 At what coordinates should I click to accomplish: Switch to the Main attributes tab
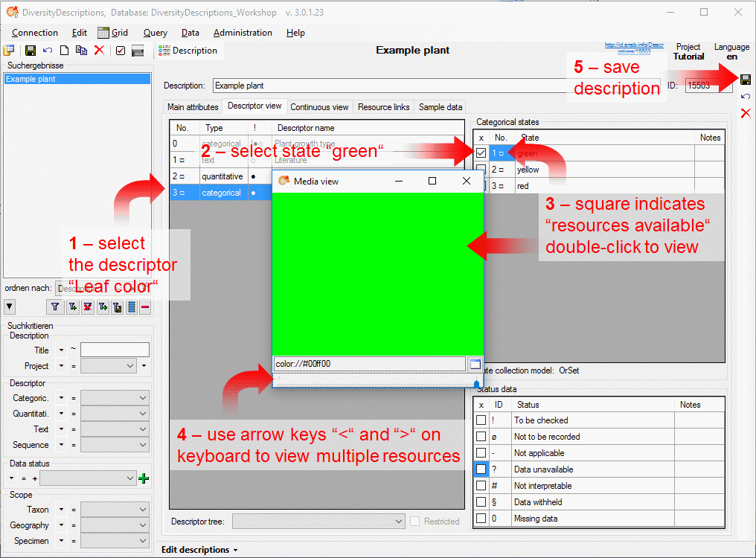click(193, 107)
